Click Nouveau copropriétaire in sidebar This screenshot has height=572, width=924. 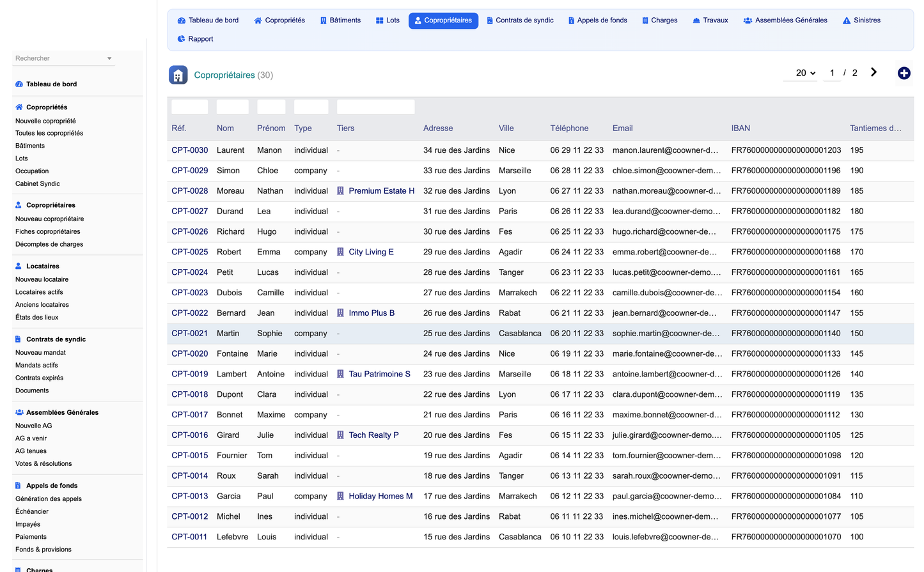49,219
